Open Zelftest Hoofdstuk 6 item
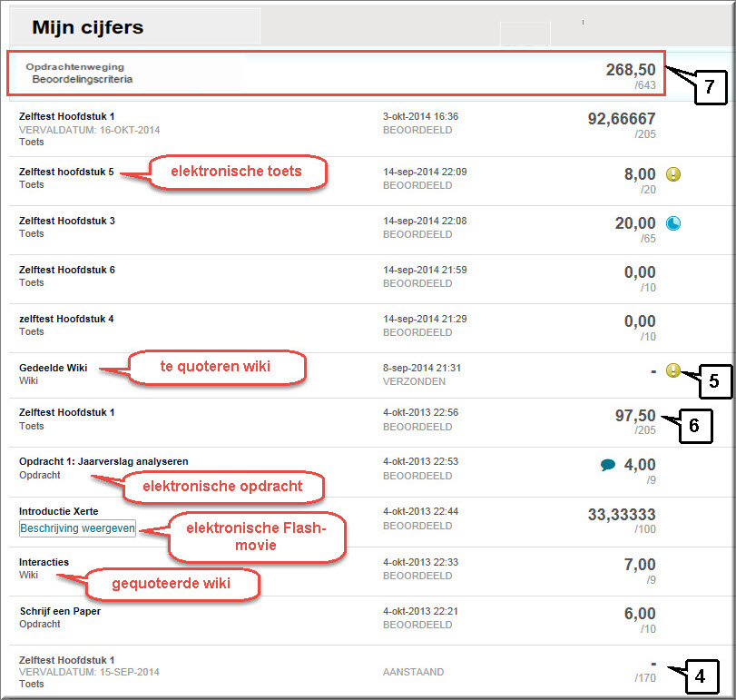The image size is (736, 700). (66, 270)
